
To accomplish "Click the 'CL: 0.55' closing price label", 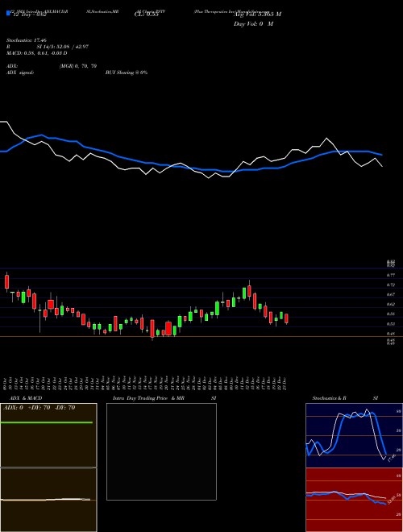I will tap(147, 15).
